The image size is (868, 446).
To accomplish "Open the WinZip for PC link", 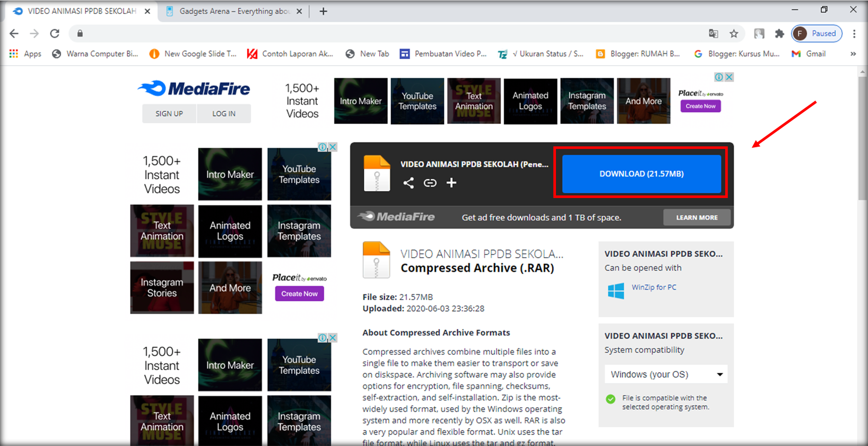I will click(x=653, y=287).
